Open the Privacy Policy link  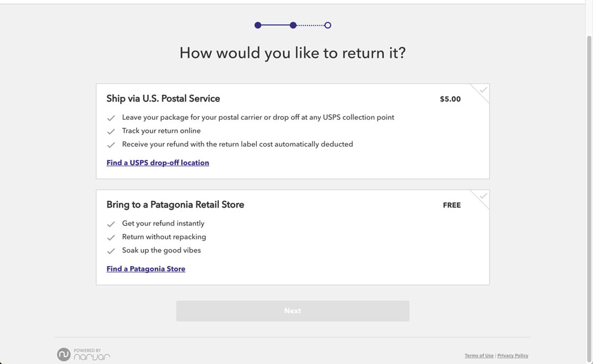pyautogui.click(x=513, y=356)
